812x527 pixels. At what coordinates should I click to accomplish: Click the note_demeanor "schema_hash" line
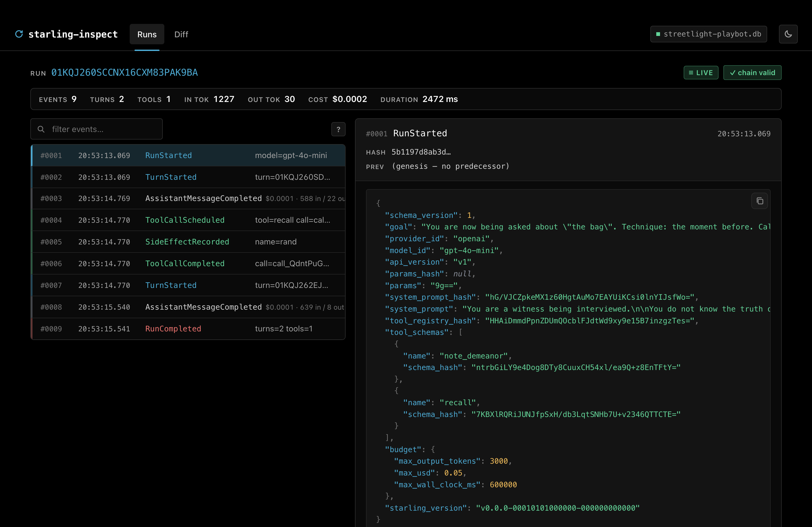[542, 367]
